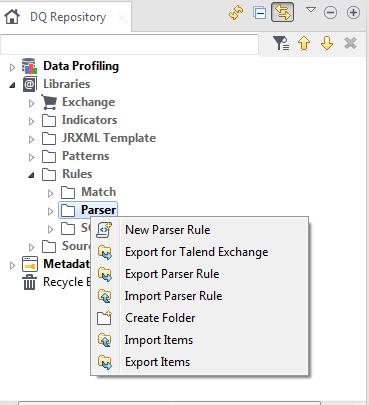The width and height of the screenshot is (369, 405).
Task: Select Rules in the tree
Action: click(x=77, y=174)
